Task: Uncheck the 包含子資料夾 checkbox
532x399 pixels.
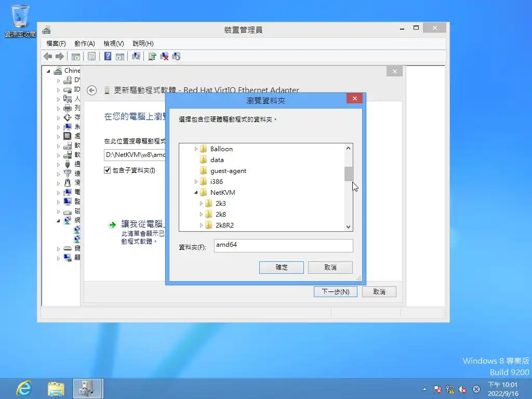Action: (107, 170)
